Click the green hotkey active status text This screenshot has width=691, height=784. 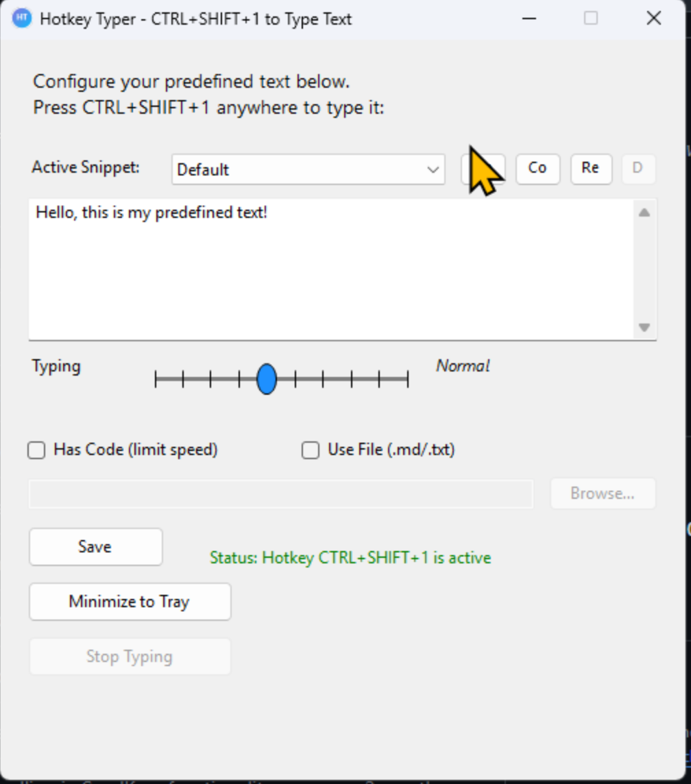click(350, 558)
